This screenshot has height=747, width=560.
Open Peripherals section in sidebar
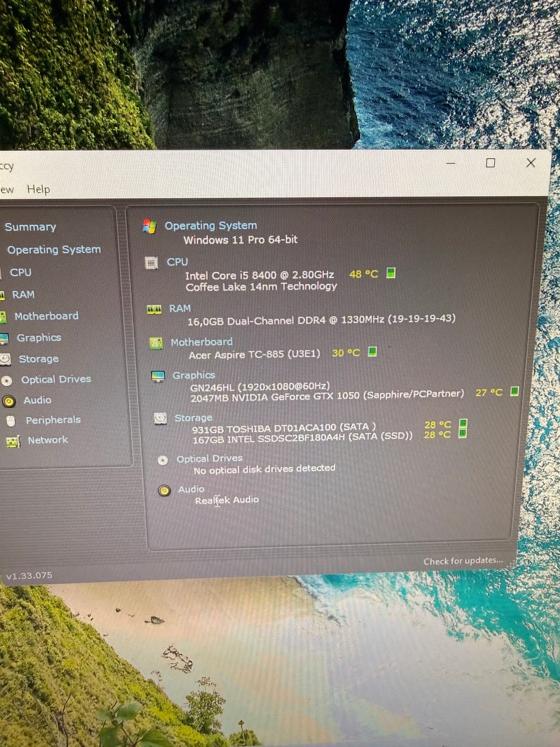tap(53, 420)
